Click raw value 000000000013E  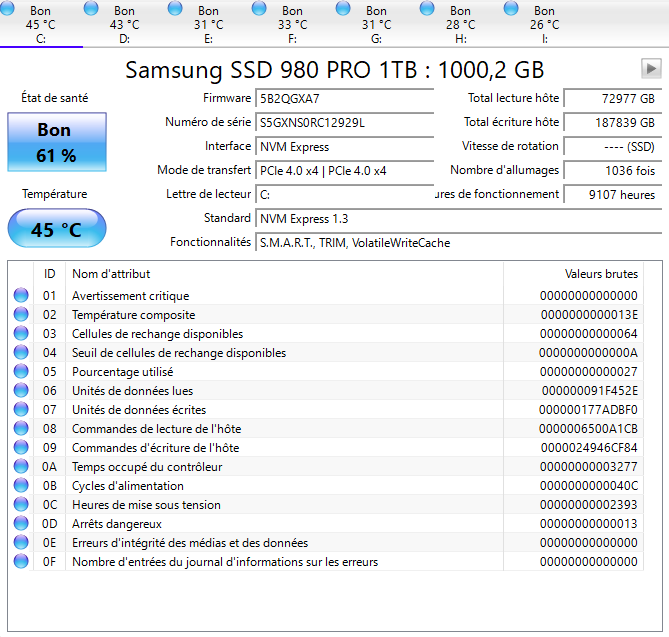coord(589,315)
